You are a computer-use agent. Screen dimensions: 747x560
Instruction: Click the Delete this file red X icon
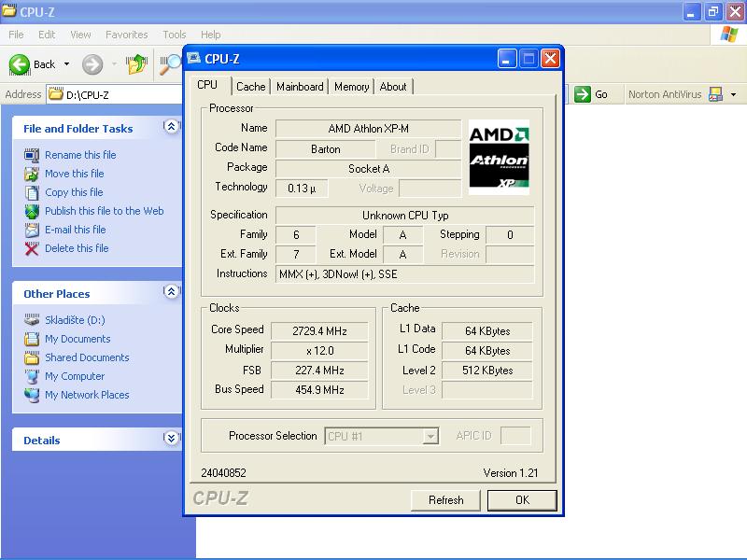click(x=33, y=248)
